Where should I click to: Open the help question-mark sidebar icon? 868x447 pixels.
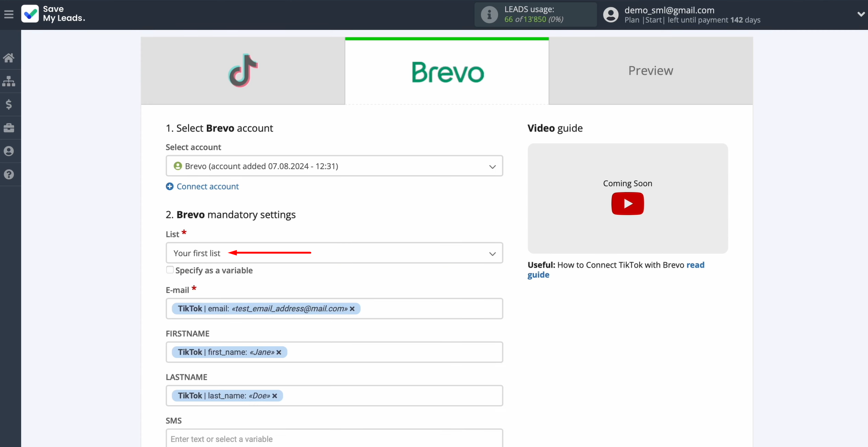(9, 175)
